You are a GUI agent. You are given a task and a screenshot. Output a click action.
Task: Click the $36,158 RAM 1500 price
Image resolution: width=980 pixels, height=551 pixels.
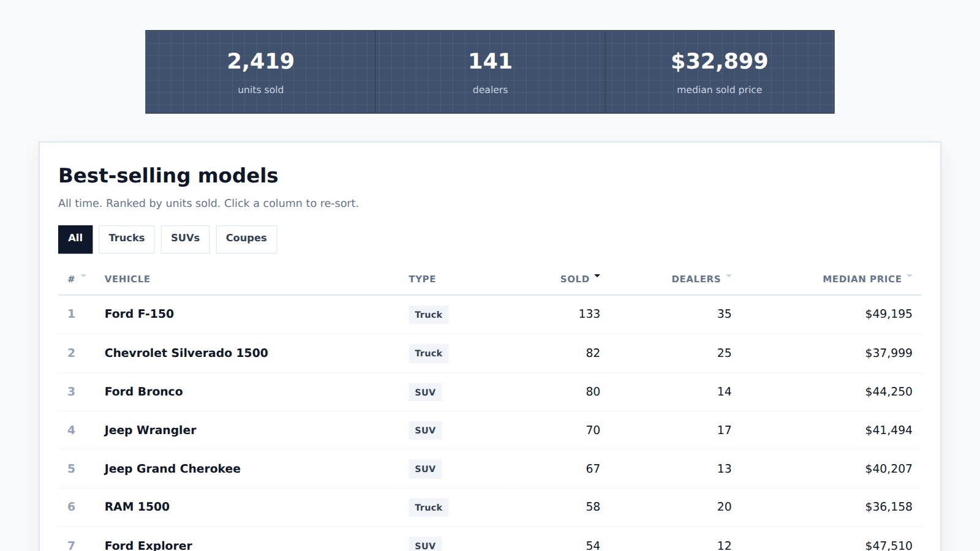889,506
